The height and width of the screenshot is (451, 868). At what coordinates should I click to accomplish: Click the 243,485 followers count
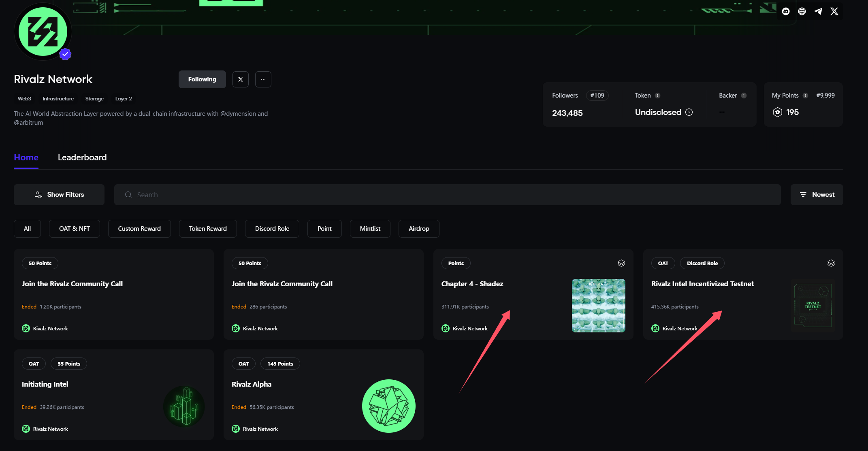[x=567, y=113]
